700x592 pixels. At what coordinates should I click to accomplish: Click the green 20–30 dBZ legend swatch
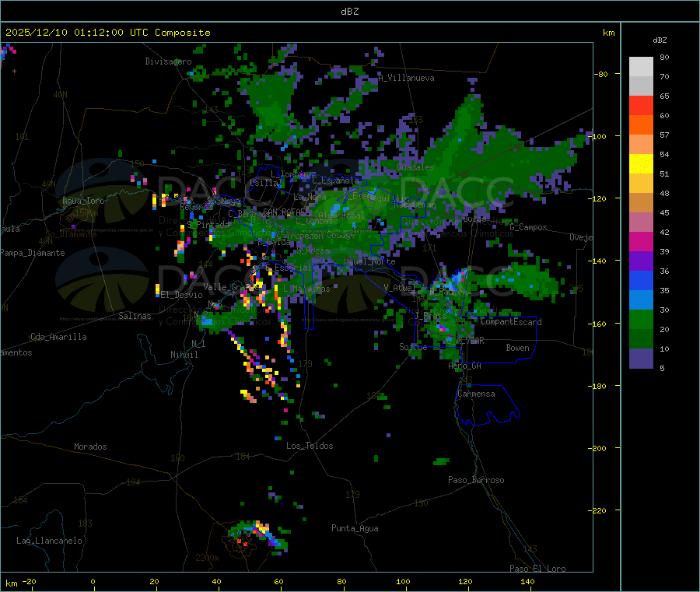pyautogui.click(x=641, y=320)
